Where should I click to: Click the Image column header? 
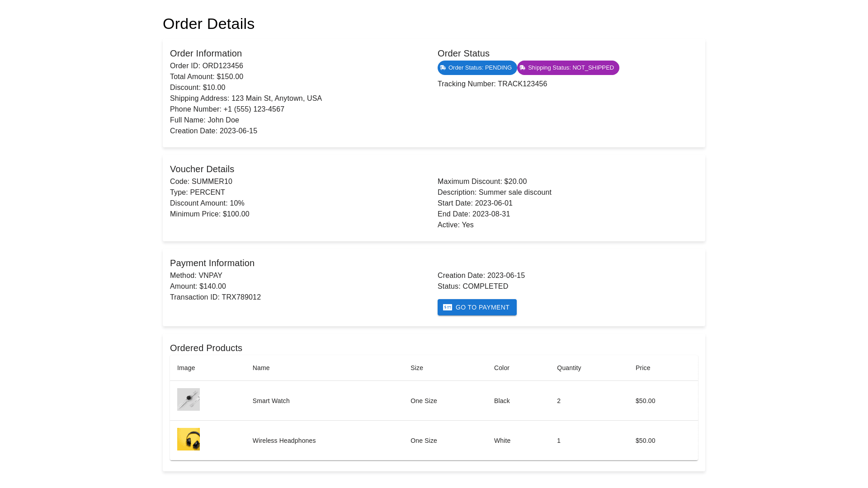coord(186,368)
